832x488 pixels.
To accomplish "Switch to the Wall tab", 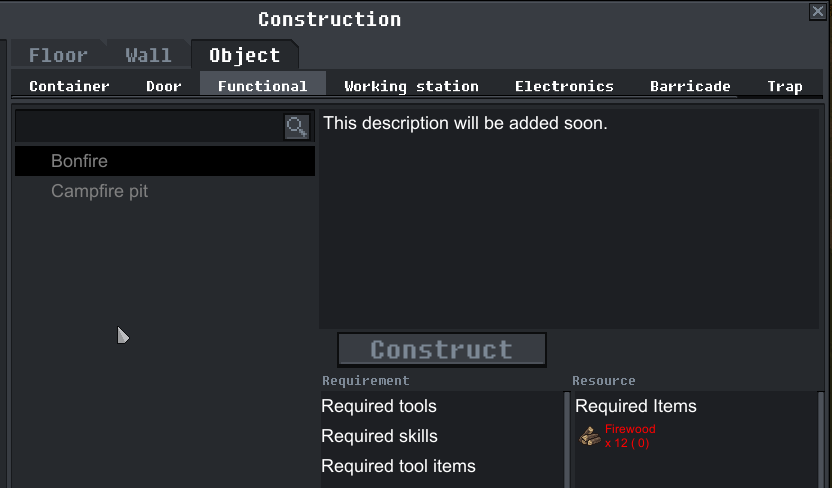I will tap(148, 56).
